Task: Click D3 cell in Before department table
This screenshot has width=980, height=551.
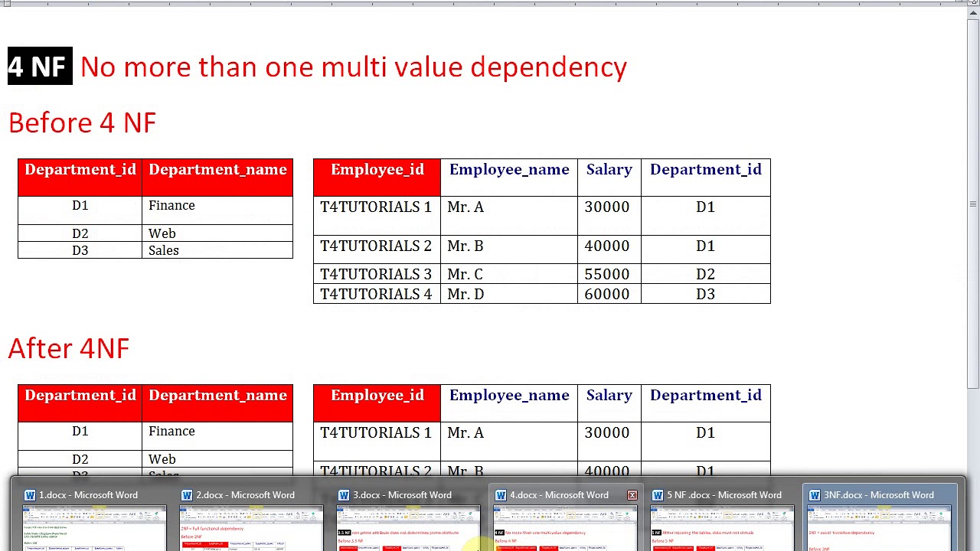Action: click(x=80, y=250)
